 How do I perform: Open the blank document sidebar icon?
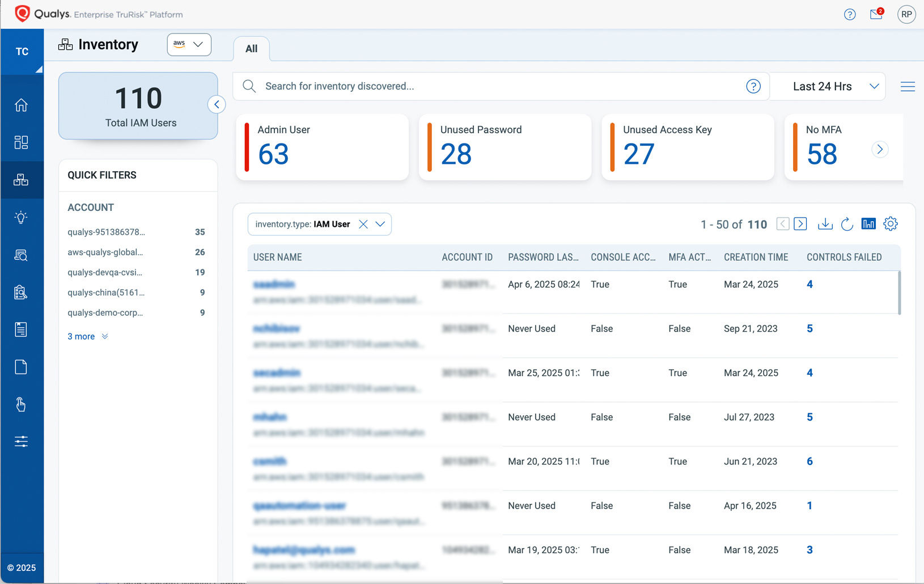pyautogui.click(x=21, y=367)
